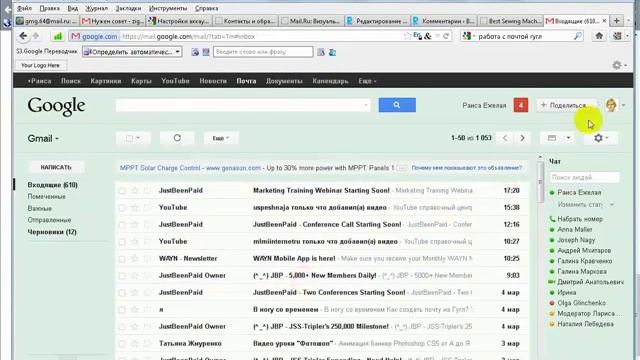
Task: Open the WAYN Mobile App is here! message
Action: coord(294,259)
